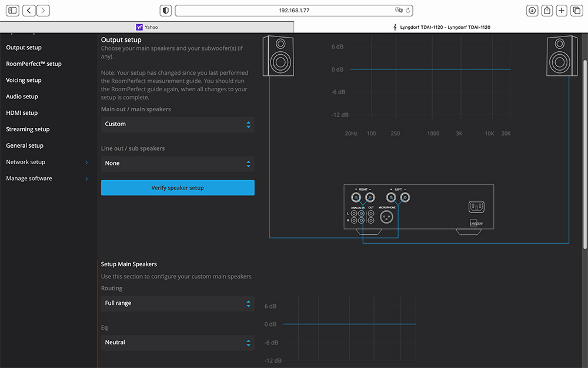Open Audio setup in sidebar
This screenshot has width=588, height=368.
tap(22, 97)
